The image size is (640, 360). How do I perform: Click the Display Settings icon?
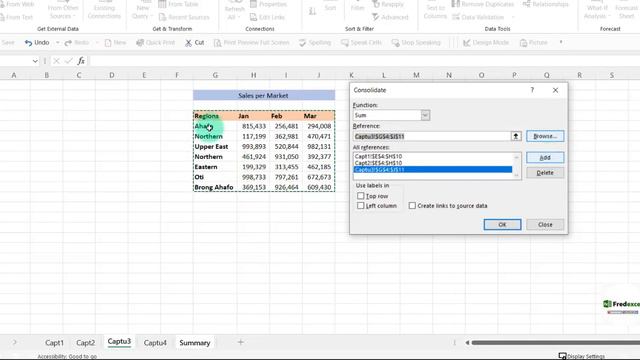pos(562,356)
